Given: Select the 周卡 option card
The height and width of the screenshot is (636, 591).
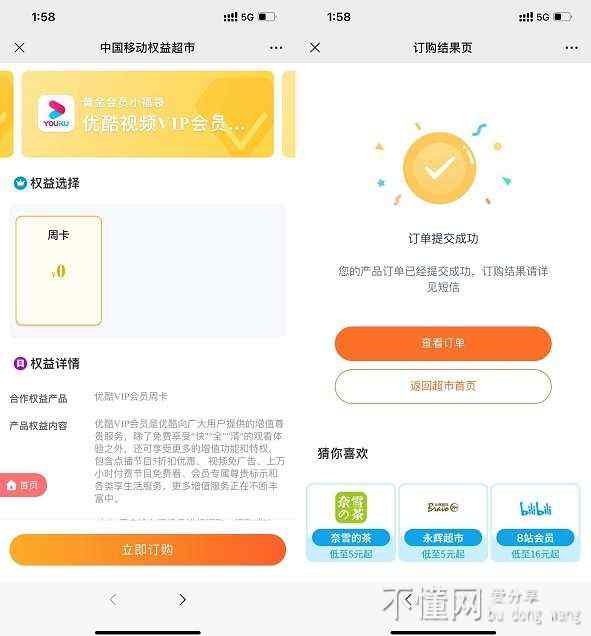Looking at the screenshot, I should (x=59, y=271).
